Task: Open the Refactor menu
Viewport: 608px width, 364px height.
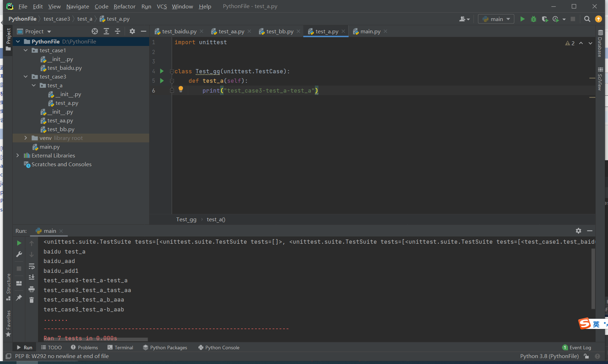Action: (124, 6)
